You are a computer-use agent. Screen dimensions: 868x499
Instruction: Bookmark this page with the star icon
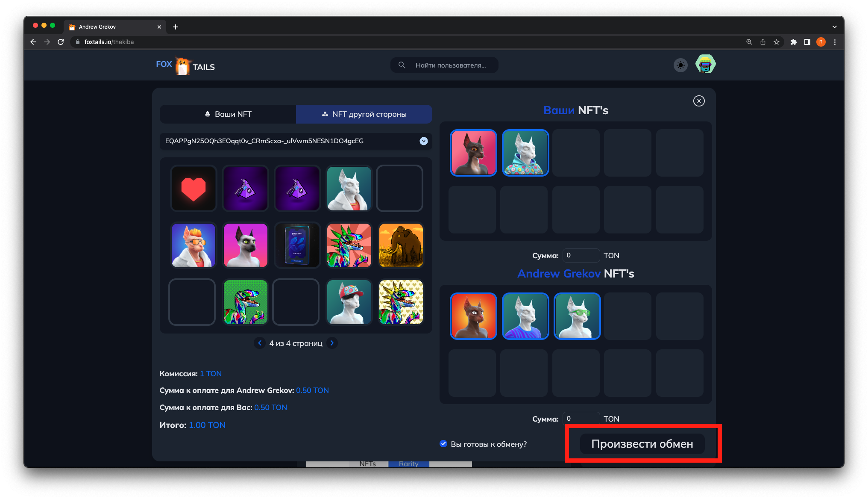777,42
